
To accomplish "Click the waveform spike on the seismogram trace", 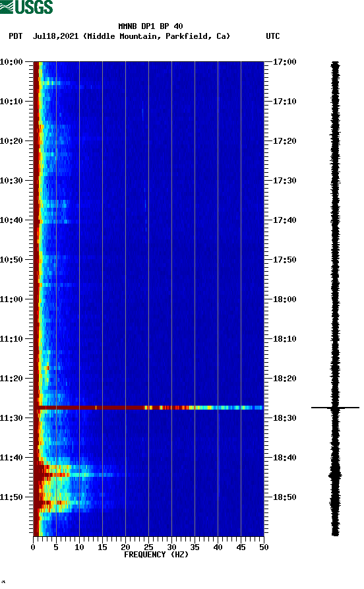I will click(x=335, y=408).
